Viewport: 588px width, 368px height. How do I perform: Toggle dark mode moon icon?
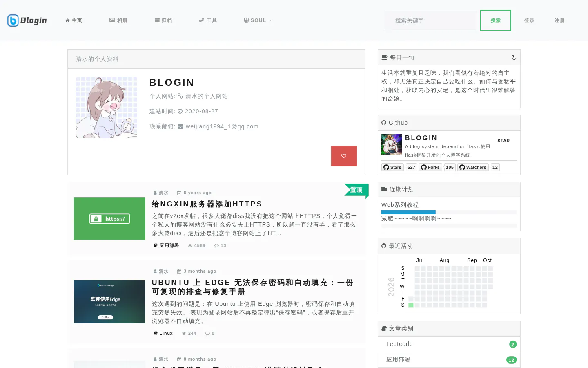tap(514, 57)
